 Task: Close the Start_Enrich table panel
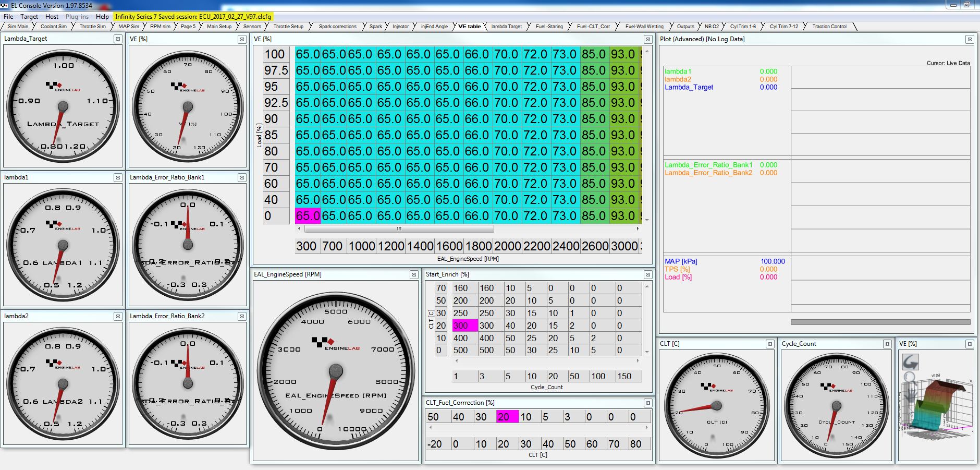648,275
